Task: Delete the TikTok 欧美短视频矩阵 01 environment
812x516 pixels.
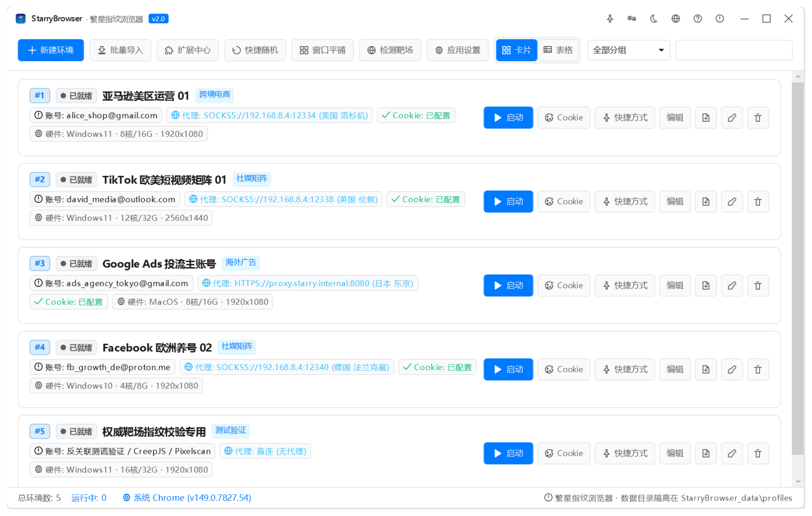Action: [x=758, y=202]
